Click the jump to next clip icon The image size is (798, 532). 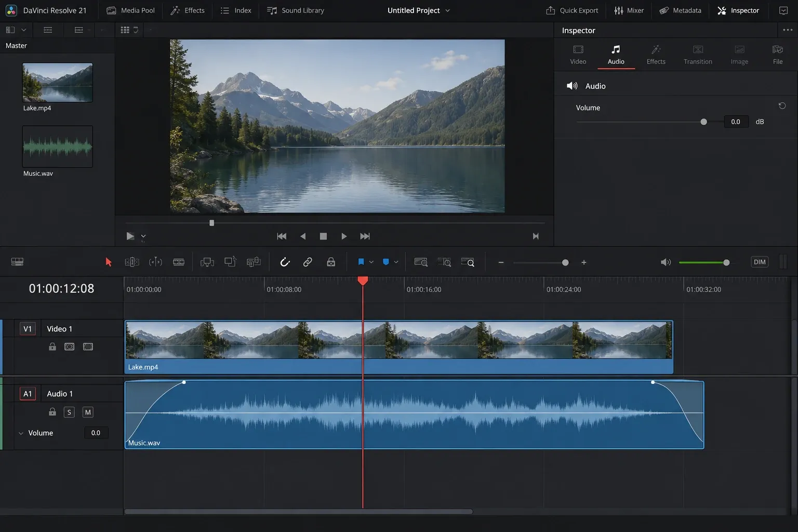point(536,236)
